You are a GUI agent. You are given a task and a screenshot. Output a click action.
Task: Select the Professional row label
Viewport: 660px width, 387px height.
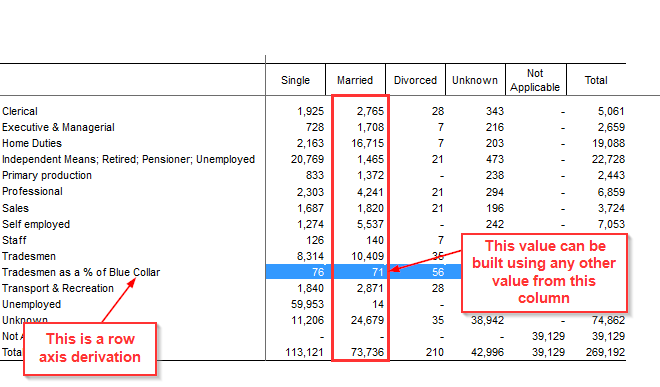tap(32, 191)
